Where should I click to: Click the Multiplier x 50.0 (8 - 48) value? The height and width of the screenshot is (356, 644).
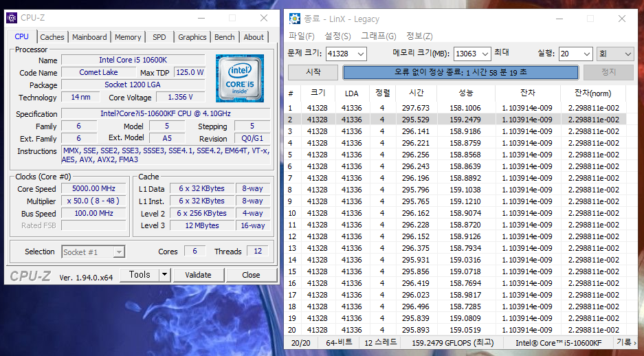(93, 201)
